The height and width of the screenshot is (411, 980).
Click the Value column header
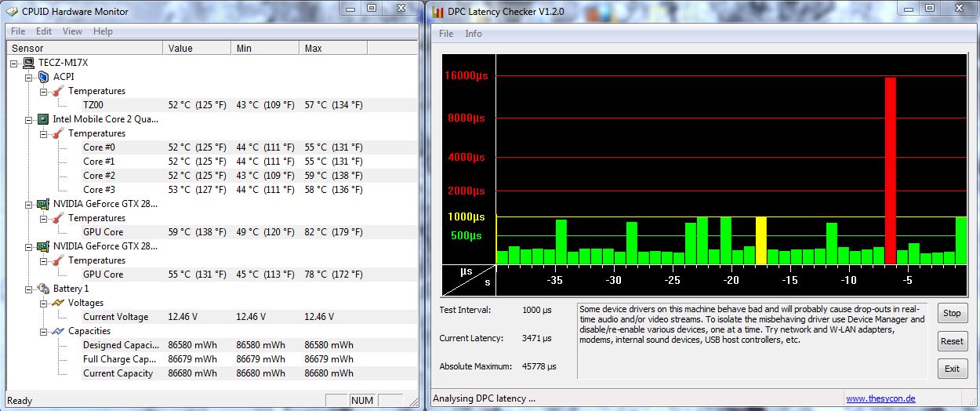198,49
